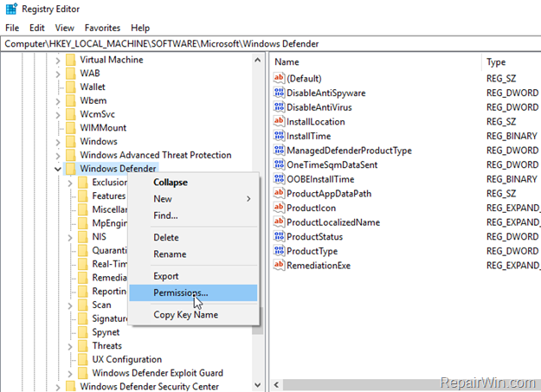The height and width of the screenshot is (392, 541).
Task: Click values pane scroll left arrow
Action: (x=276, y=384)
